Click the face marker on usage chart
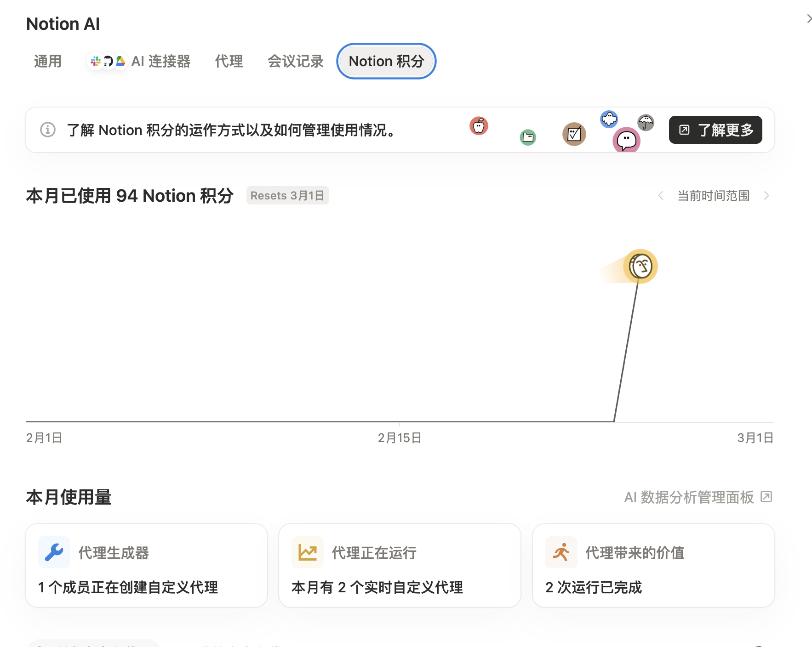The image size is (812, 647). point(640,266)
